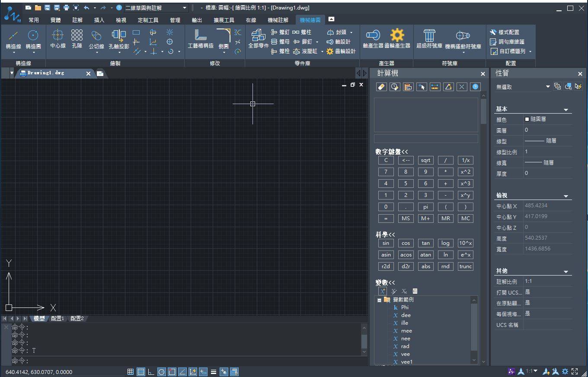
Task: Collapse the 基本 properties section
Action: [x=566, y=110]
